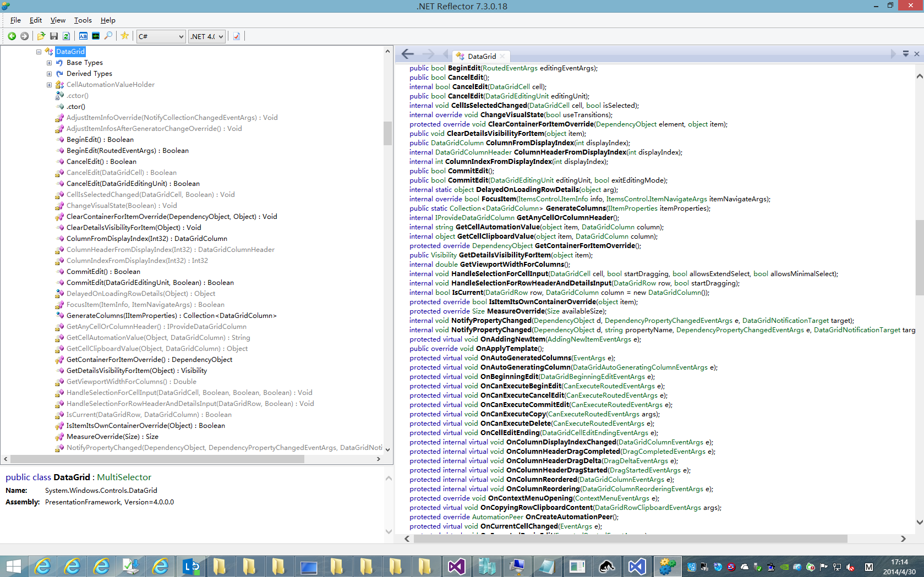Image resolution: width=924 pixels, height=577 pixels.
Task: Click code pane scroll-right arrow at bottom
Action: tap(903, 539)
